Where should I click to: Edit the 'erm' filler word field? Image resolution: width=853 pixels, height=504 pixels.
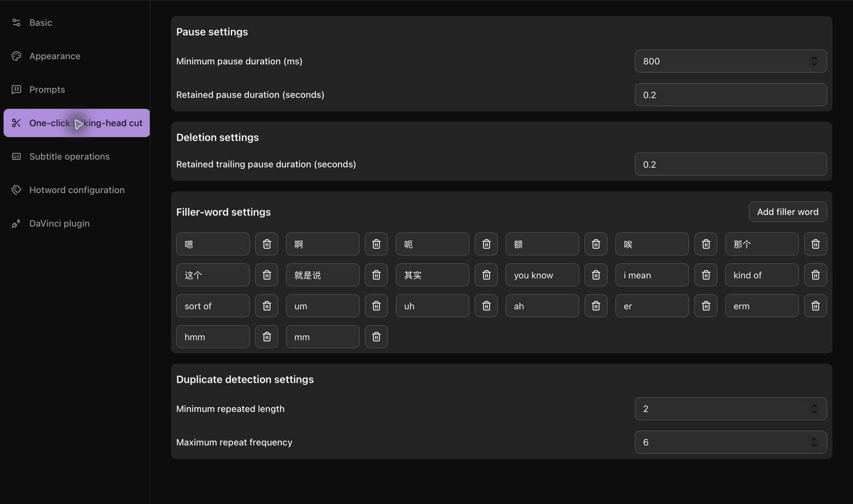(x=762, y=306)
